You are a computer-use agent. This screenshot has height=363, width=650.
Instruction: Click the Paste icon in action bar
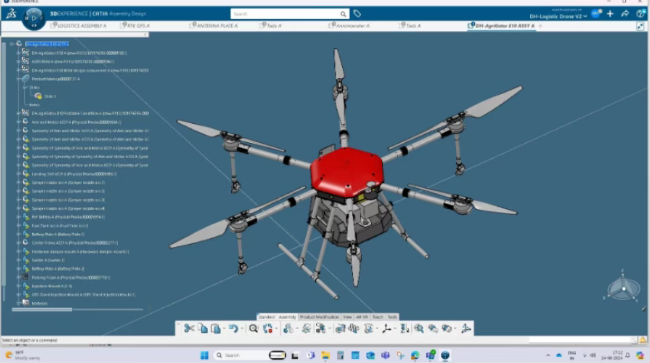tap(216, 329)
